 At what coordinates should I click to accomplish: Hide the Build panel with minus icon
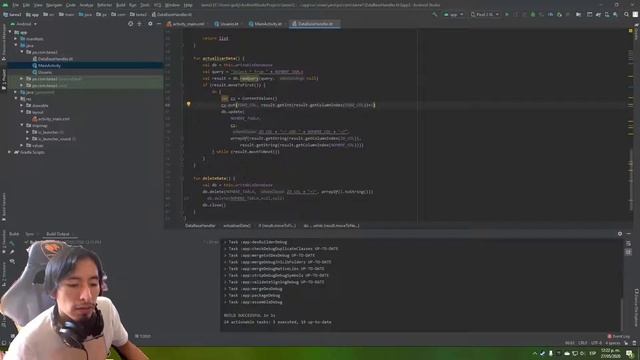click(629, 234)
